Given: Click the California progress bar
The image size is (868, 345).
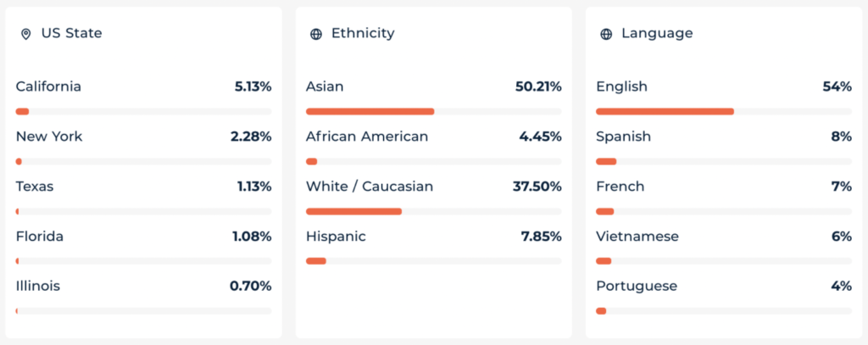Looking at the screenshot, I should 143,111.
